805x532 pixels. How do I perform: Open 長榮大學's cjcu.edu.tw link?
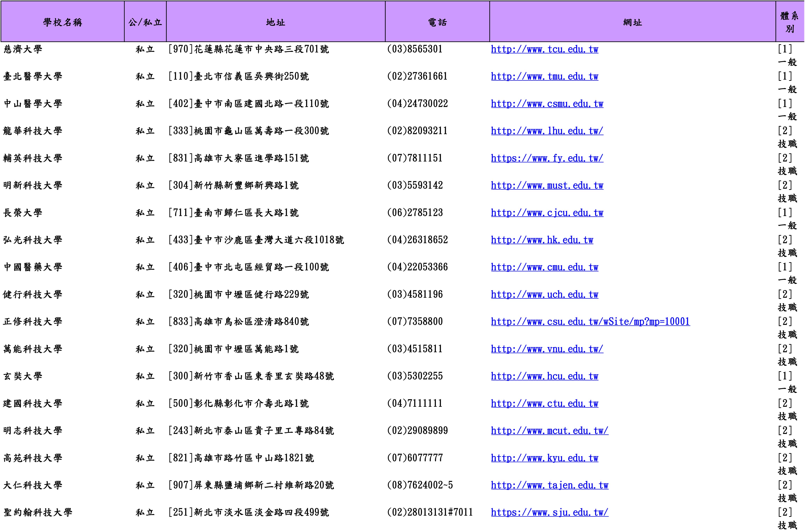tap(547, 213)
